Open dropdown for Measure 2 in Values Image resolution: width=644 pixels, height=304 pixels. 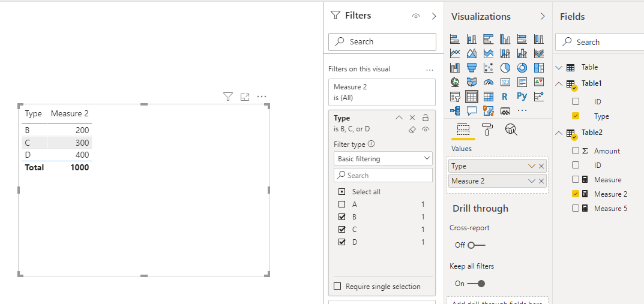coord(531,181)
